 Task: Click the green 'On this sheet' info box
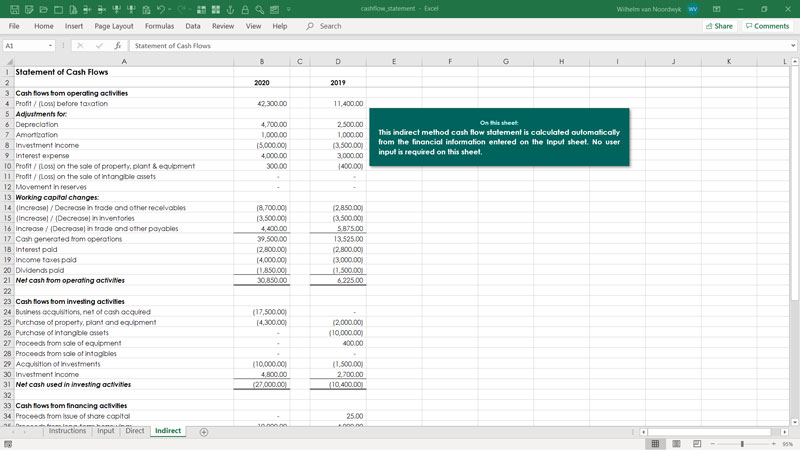[499, 137]
